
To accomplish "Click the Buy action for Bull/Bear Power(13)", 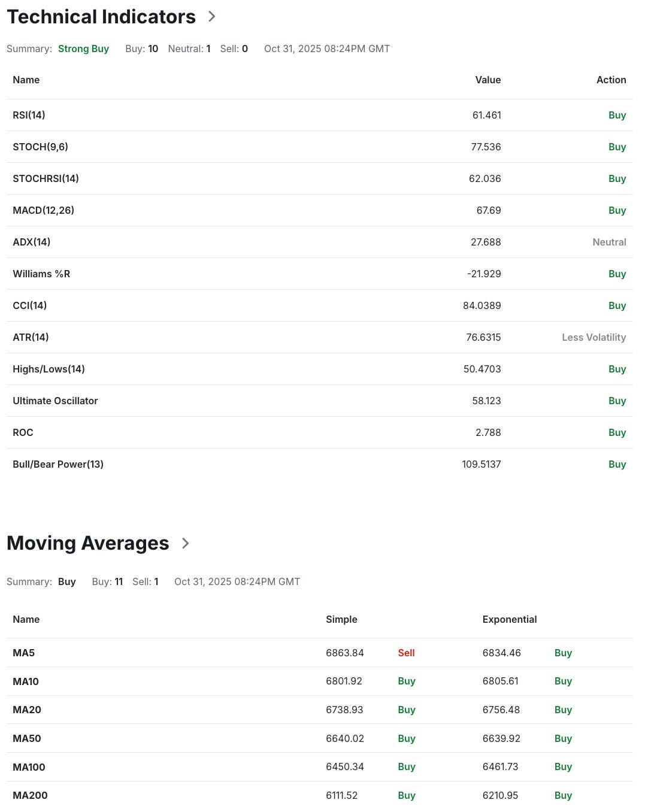I will point(617,464).
